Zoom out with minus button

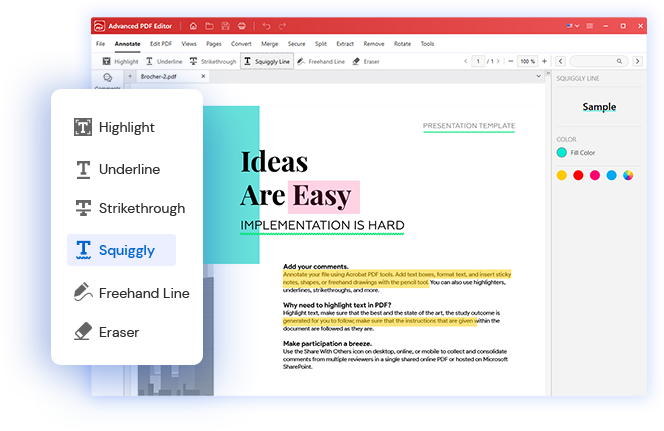511,61
